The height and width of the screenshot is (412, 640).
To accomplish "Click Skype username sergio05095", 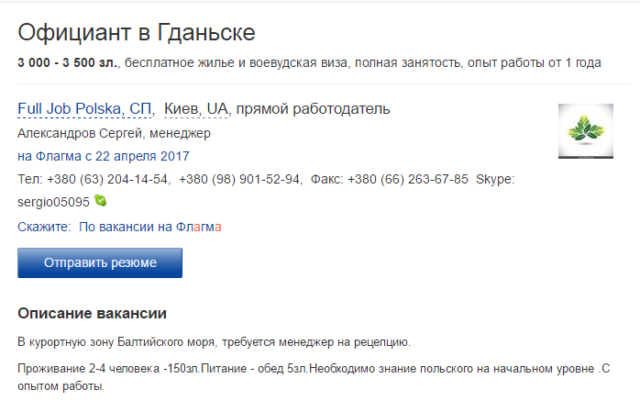I will click(53, 202).
